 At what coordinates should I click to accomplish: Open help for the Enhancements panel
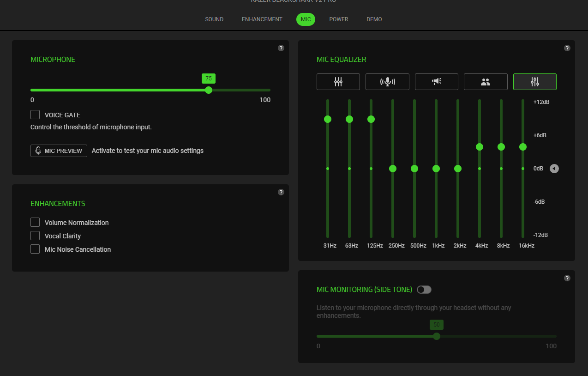point(281,192)
